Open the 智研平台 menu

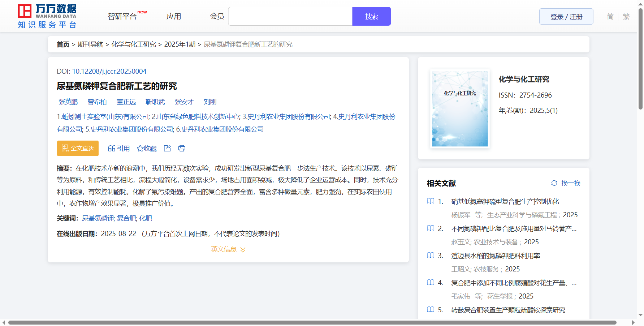(122, 17)
